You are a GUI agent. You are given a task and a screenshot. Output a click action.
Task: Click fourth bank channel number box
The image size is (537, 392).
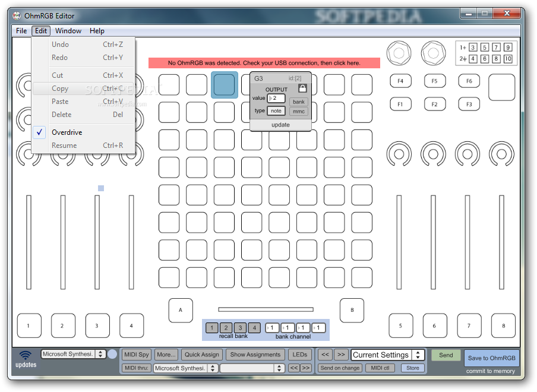click(x=318, y=328)
